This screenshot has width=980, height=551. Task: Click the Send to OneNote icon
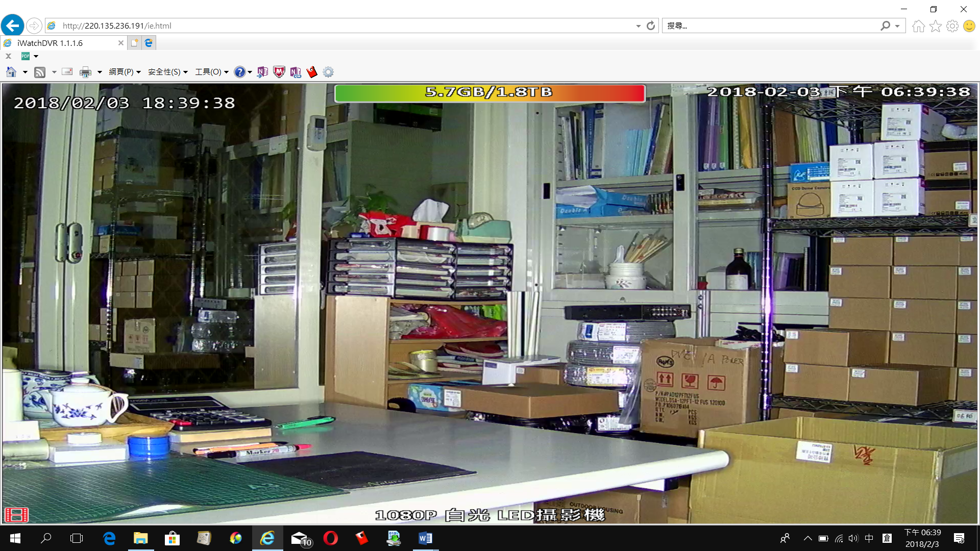pos(262,72)
